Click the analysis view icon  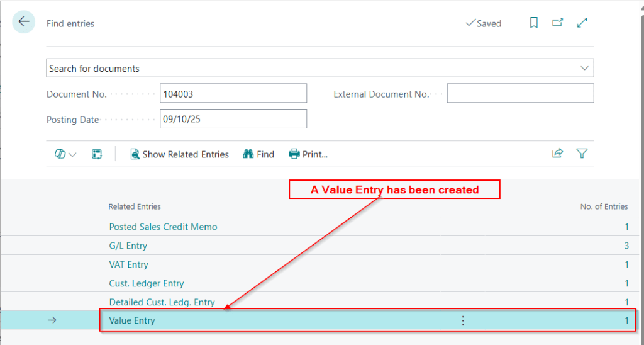coord(97,154)
